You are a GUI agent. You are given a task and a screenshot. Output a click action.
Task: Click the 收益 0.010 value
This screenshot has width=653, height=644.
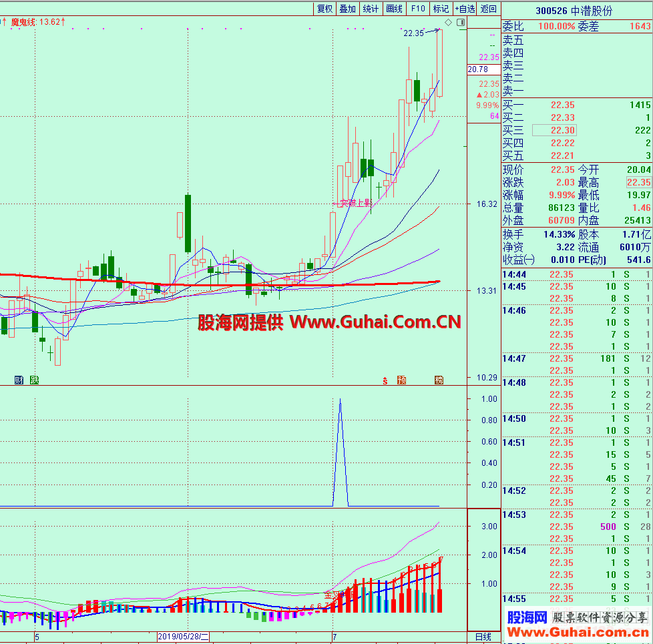(x=563, y=260)
